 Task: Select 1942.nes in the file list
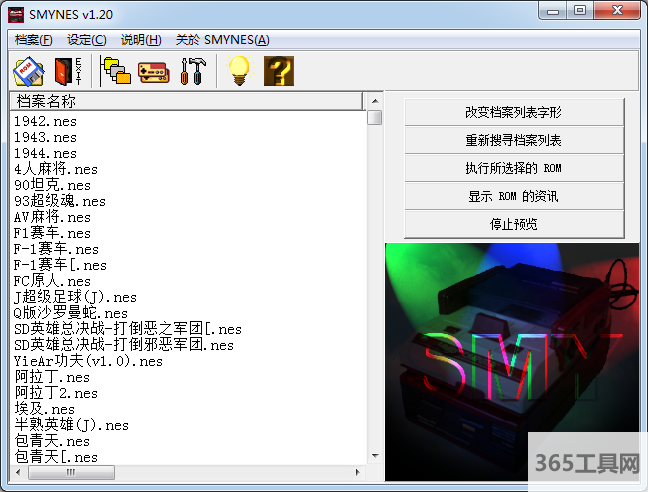[x=45, y=121]
